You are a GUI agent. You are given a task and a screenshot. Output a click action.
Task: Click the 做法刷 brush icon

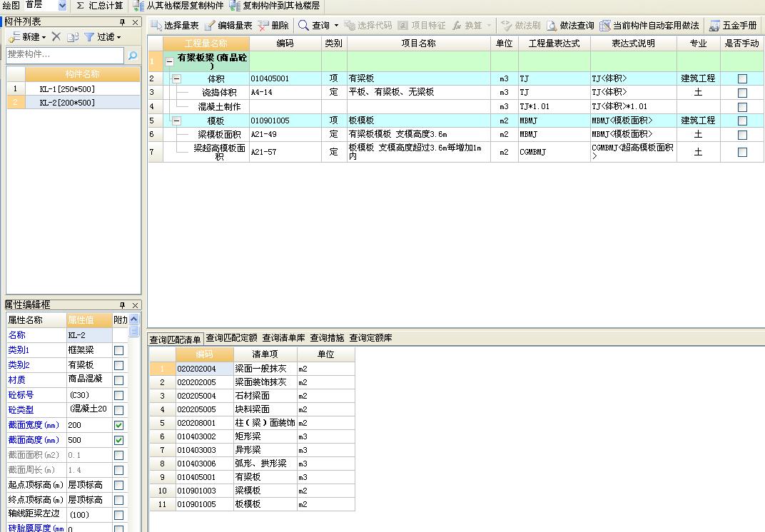[507, 26]
